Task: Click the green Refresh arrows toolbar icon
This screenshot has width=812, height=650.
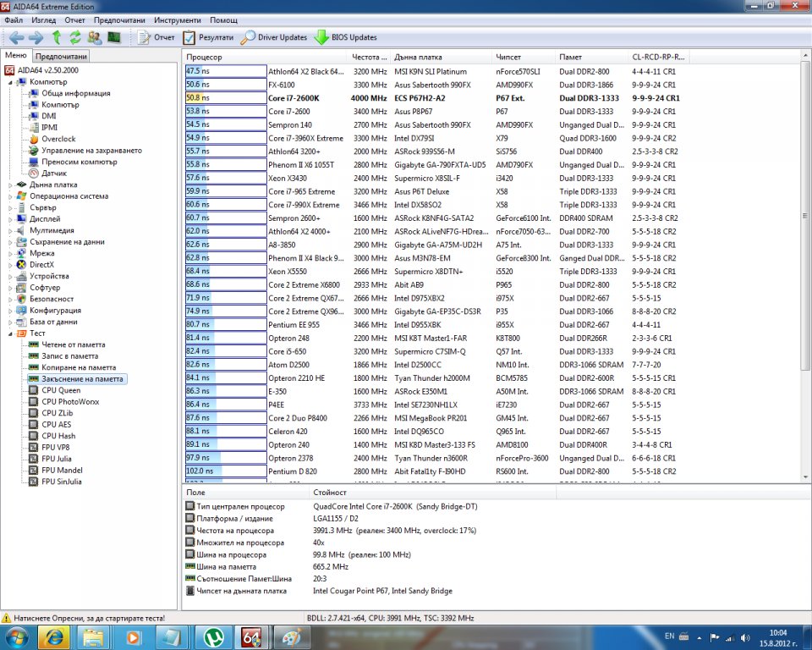Action: click(x=75, y=37)
